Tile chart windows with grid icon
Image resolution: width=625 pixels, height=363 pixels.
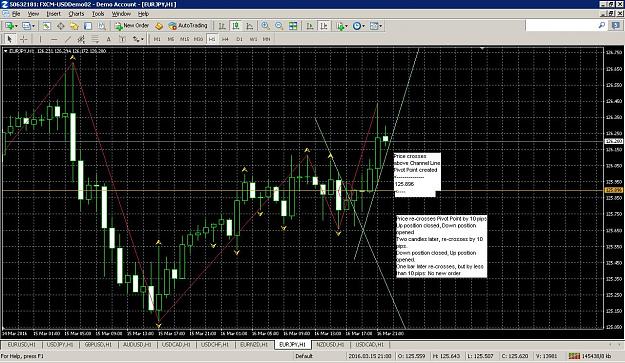(x=293, y=26)
